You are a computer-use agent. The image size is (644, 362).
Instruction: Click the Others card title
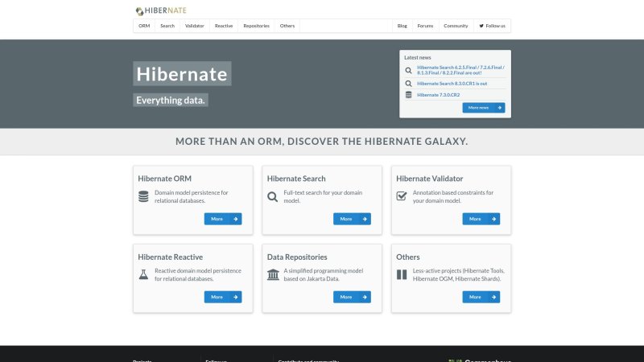[x=408, y=257]
